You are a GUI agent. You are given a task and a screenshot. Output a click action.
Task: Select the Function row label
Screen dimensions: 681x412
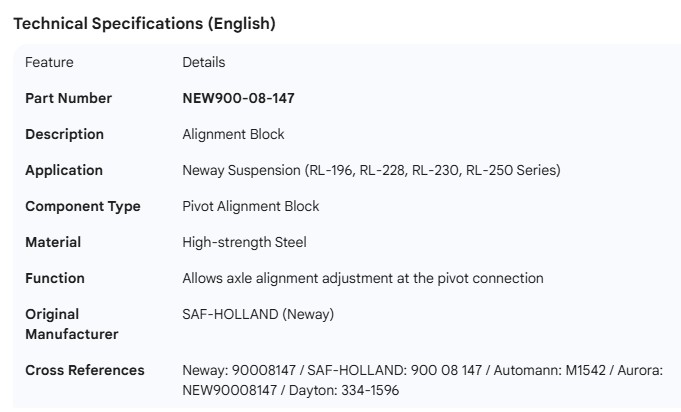pyautogui.click(x=55, y=278)
